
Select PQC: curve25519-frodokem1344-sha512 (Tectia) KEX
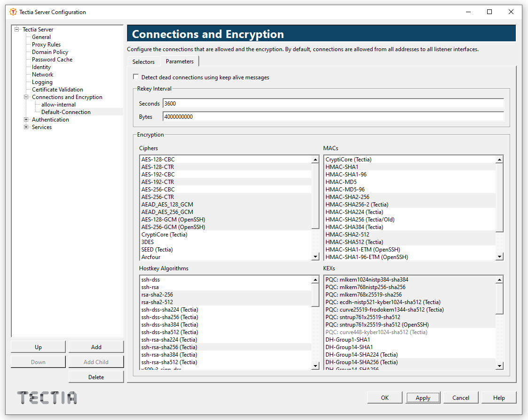410,310
